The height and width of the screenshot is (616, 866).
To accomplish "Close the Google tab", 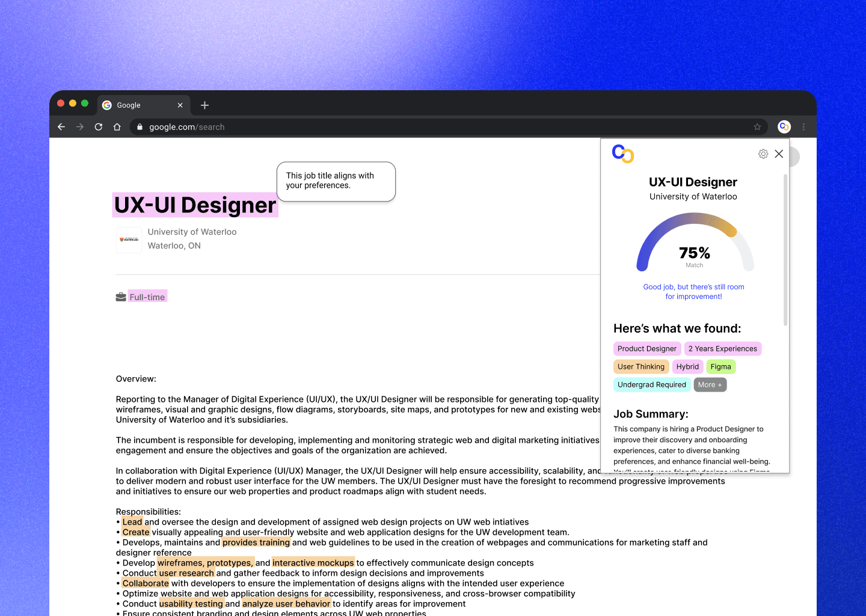I will [180, 105].
